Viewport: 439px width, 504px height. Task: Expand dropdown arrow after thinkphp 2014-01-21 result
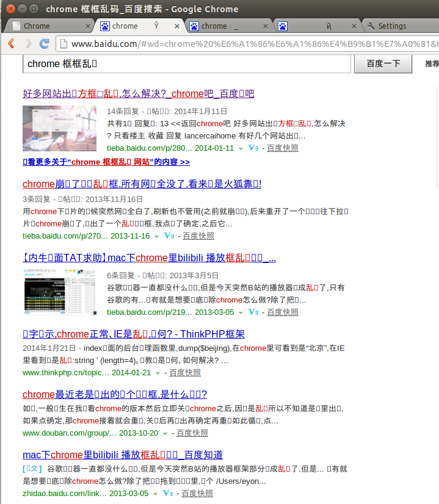[x=158, y=373]
